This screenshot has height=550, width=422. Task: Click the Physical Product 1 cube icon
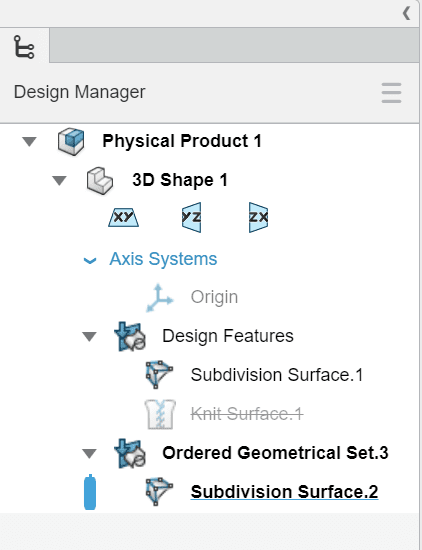(x=71, y=141)
